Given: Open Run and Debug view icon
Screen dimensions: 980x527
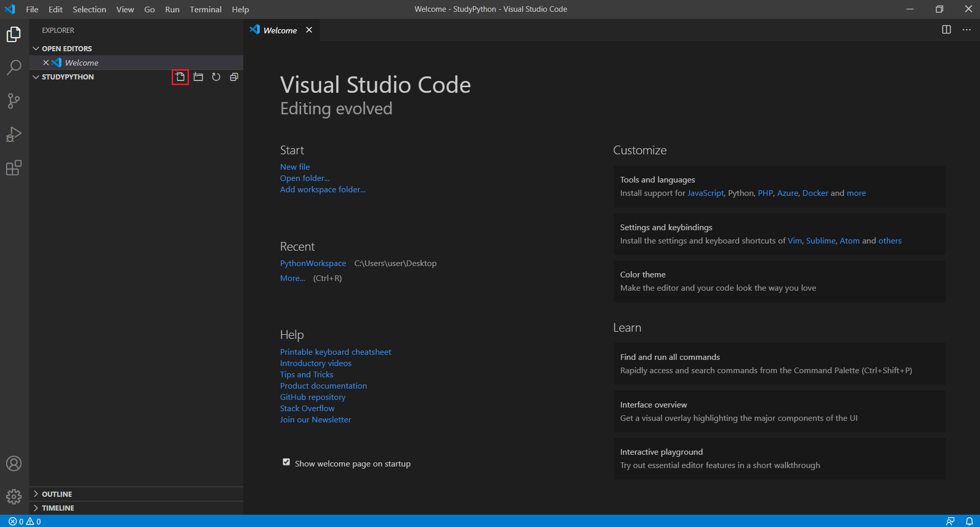Looking at the screenshot, I should [14, 134].
